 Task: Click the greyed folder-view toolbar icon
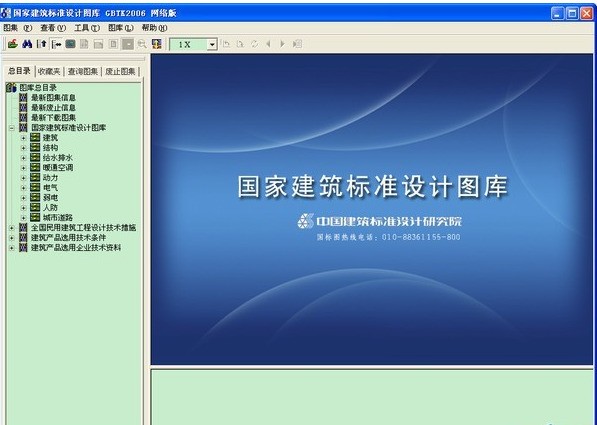[99, 44]
